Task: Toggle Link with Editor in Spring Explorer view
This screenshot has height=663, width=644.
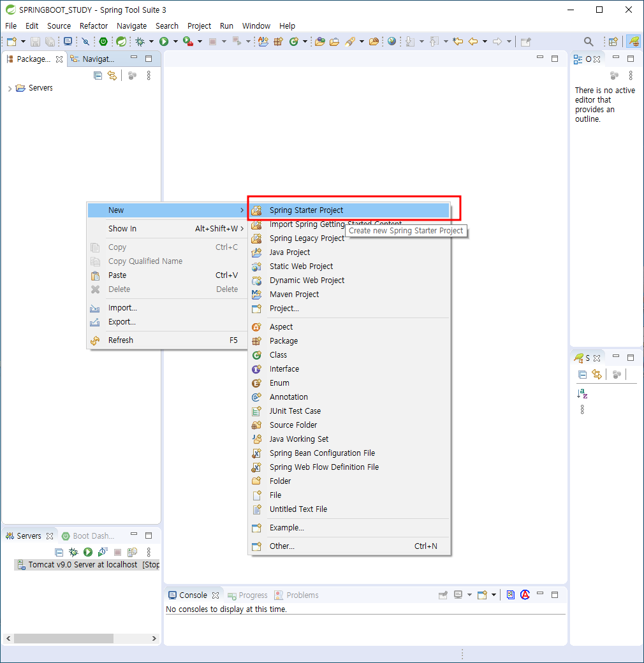Action: coord(597,375)
